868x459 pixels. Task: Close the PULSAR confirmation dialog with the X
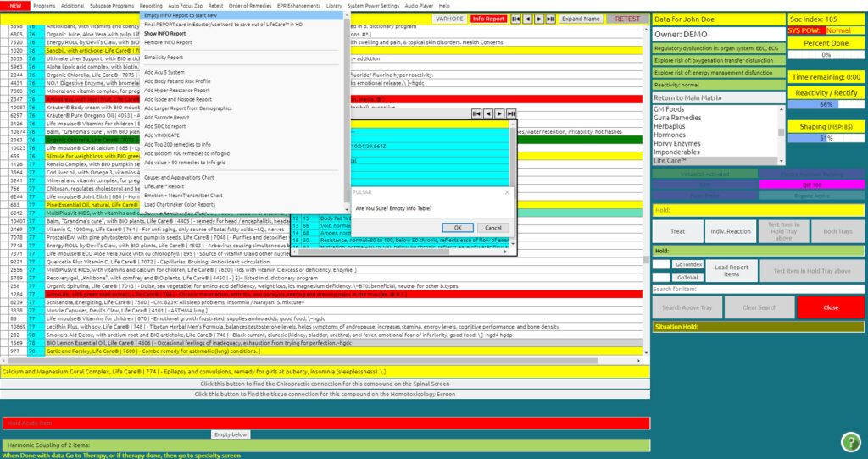[509, 192]
